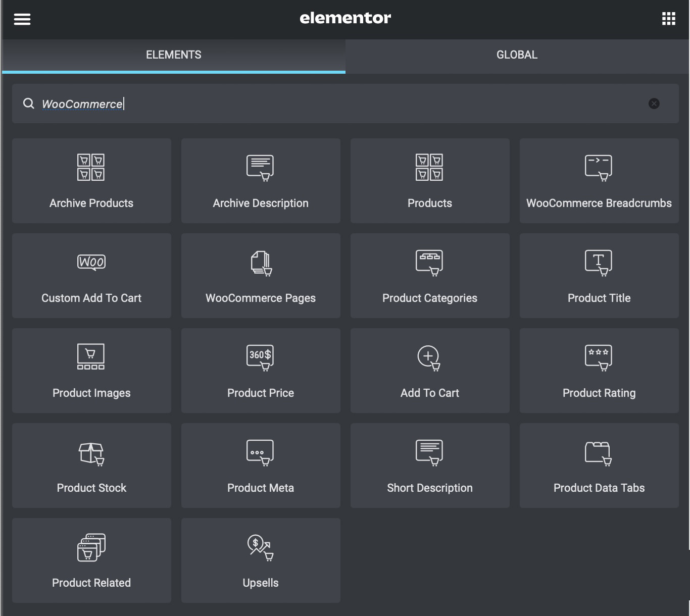Viewport: 690px width, 616px height.
Task: Switch to the Global tab
Action: coord(517,55)
